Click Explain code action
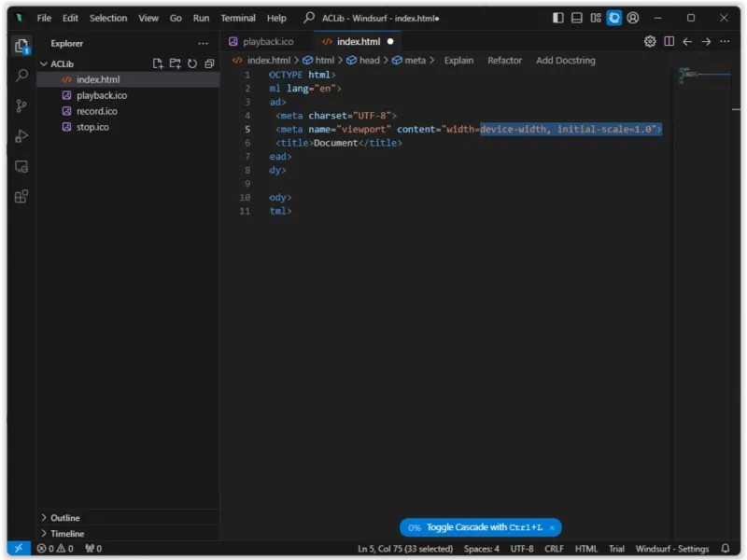This screenshot has height=560, width=747. 458,61
